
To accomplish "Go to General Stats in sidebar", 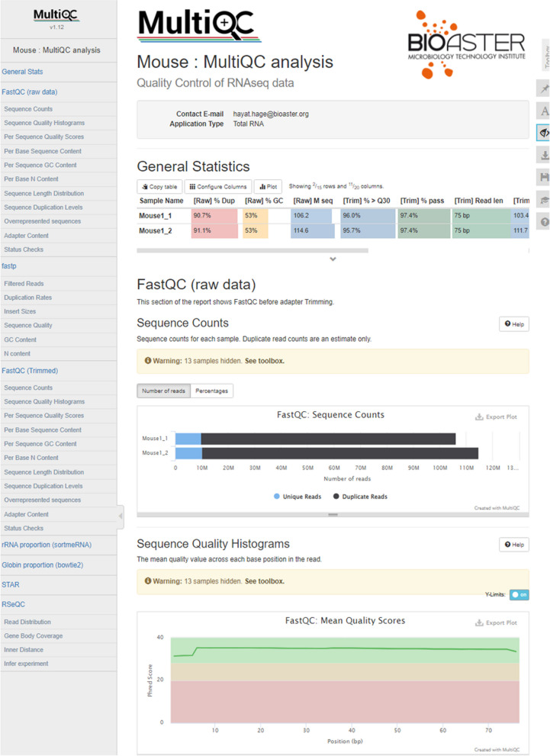I will tap(22, 72).
